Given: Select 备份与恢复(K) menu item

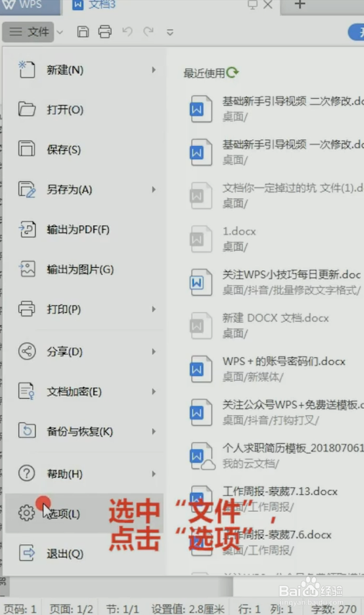Looking at the screenshot, I should coord(85,431).
